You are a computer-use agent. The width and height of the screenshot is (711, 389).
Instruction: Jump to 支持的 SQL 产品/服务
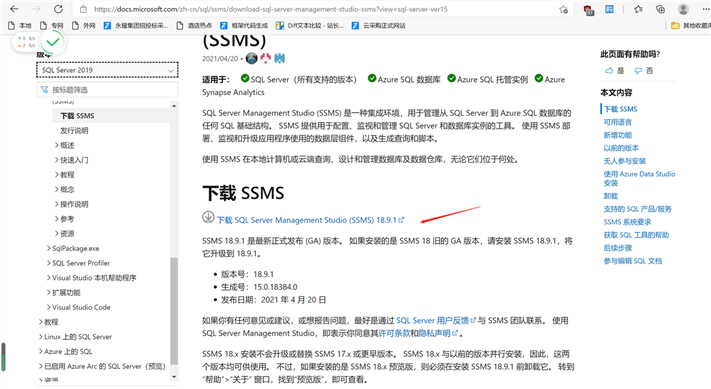tap(638, 209)
